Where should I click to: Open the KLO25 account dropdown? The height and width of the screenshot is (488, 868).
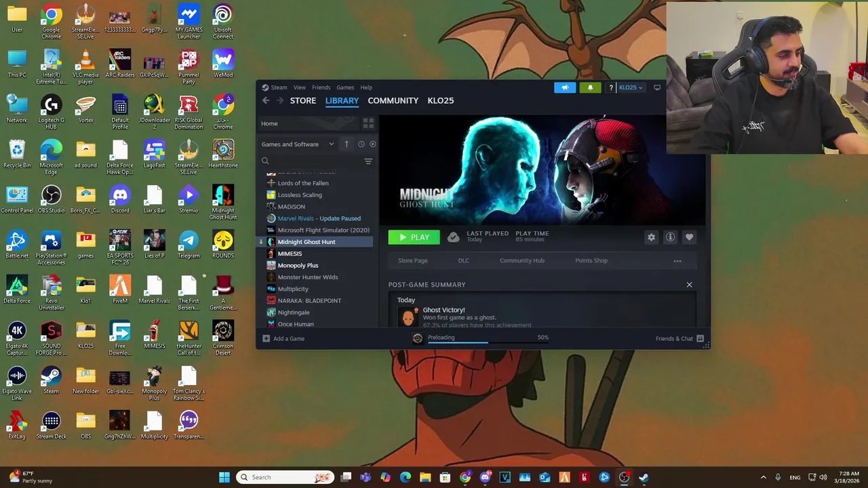(x=630, y=87)
